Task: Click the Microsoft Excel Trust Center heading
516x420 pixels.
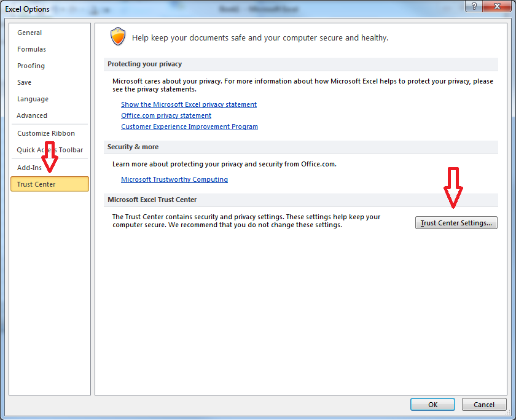Action: point(152,200)
